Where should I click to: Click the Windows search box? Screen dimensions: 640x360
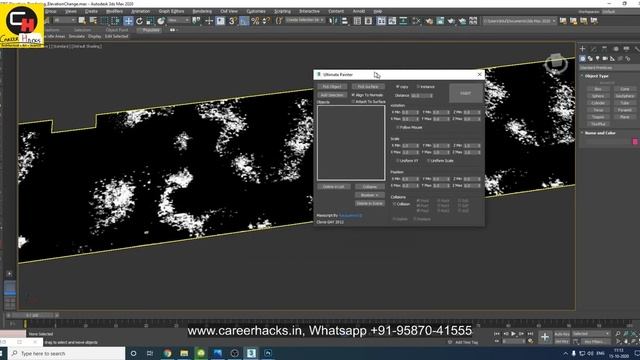pos(66,353)
